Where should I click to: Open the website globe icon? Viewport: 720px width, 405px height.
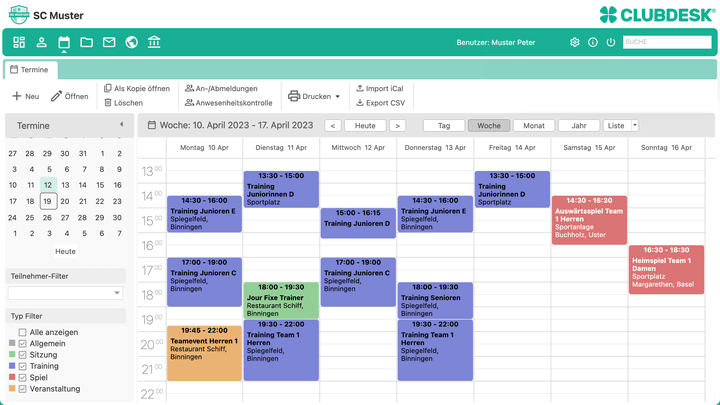click(x=132, y=42)
